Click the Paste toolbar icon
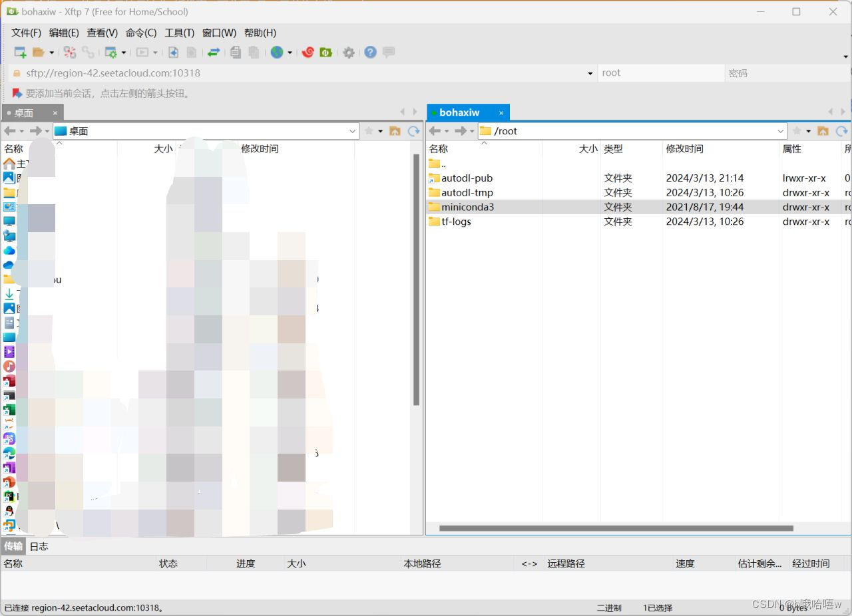 coord(254,52)
